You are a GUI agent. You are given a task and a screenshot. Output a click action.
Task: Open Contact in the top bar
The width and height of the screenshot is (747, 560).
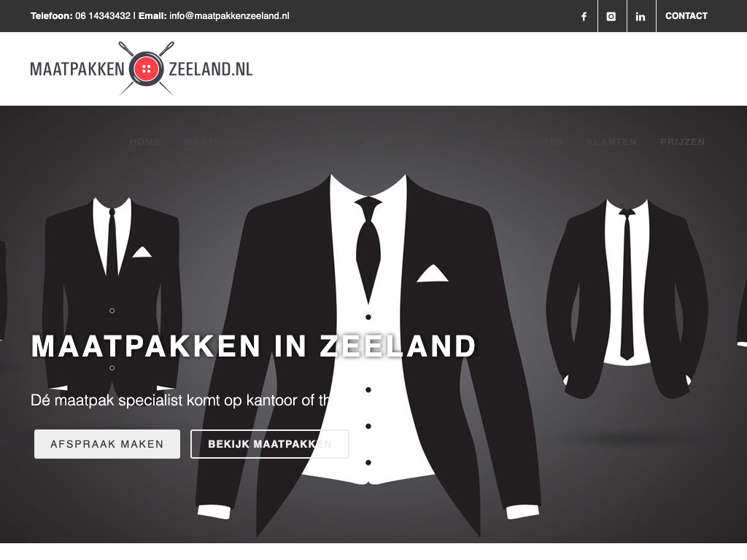(686, 16)
